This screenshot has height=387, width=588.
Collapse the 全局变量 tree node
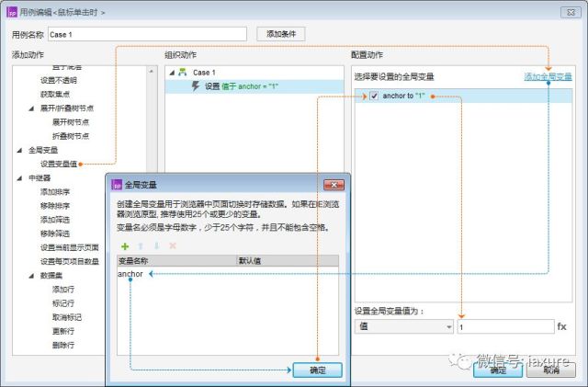19,150
